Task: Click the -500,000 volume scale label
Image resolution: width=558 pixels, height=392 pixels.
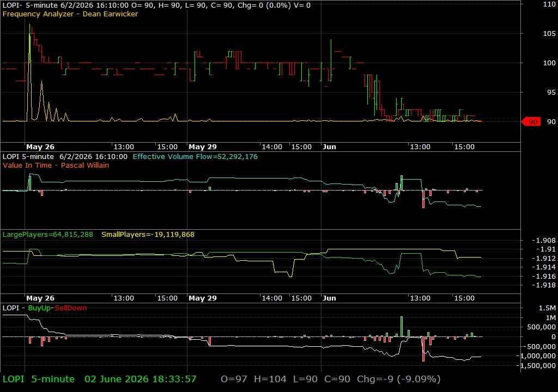Action: (539, 346)
